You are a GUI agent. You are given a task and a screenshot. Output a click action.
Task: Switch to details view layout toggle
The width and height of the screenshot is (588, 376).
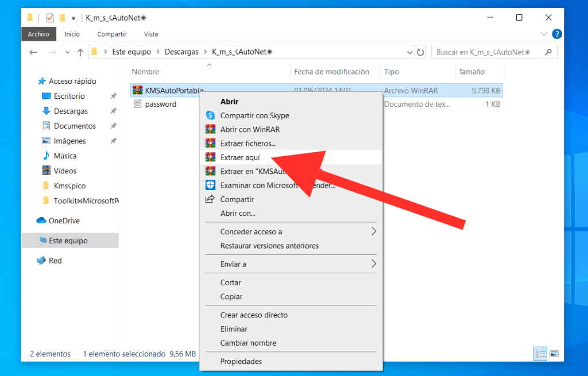point(539,354)
